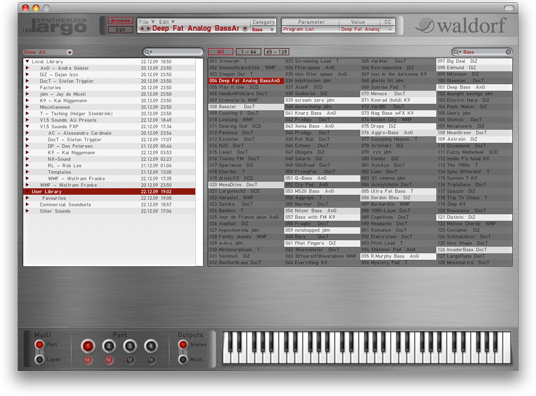Select Part 2 button

[x=109, y=346]
